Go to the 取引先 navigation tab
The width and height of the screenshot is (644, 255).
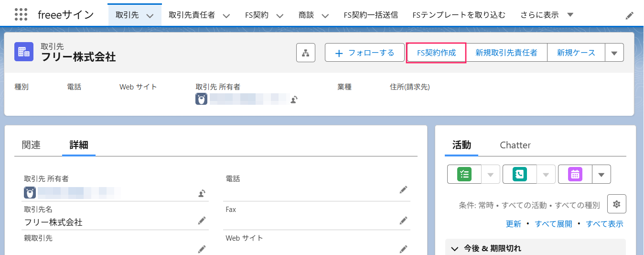tap(127, 15)
